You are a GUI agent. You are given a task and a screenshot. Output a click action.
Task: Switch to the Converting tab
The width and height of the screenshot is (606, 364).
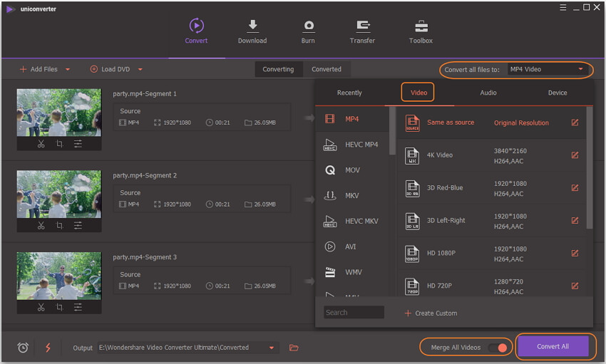(278, 69)
